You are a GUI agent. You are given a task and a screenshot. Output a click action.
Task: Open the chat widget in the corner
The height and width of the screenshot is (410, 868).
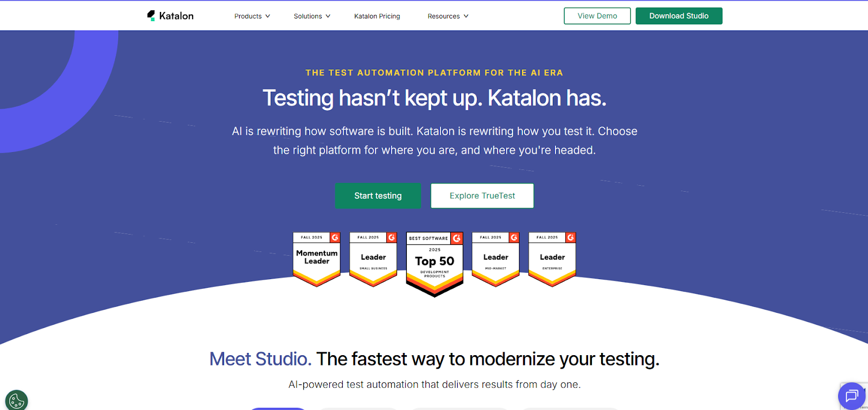point(852,396)
